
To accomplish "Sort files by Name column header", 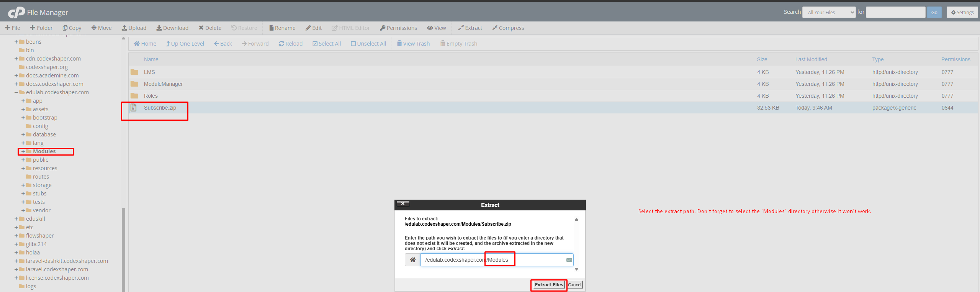I will pos(151,59).
